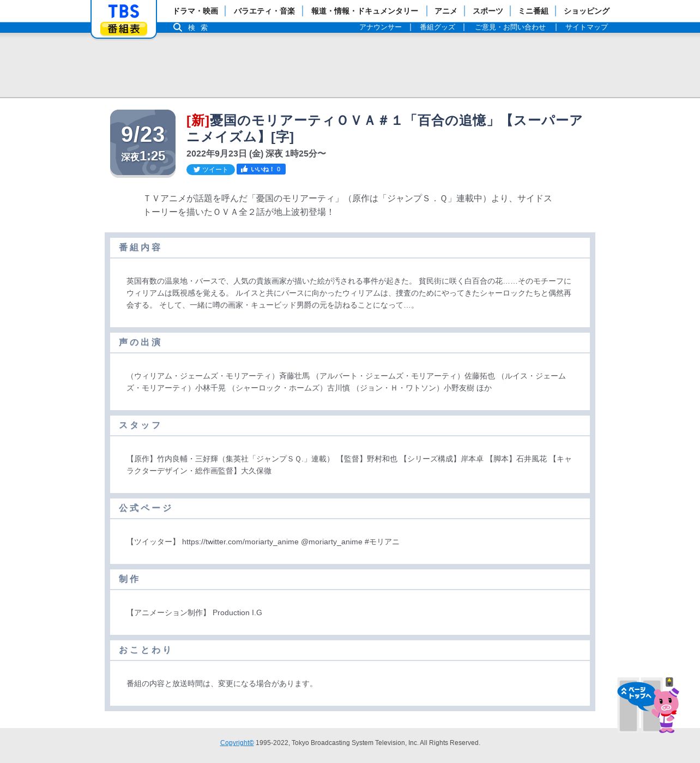Open the TBS 番組表 logo
The height and width of the screenshot is (763, 700).
[124, 19]
